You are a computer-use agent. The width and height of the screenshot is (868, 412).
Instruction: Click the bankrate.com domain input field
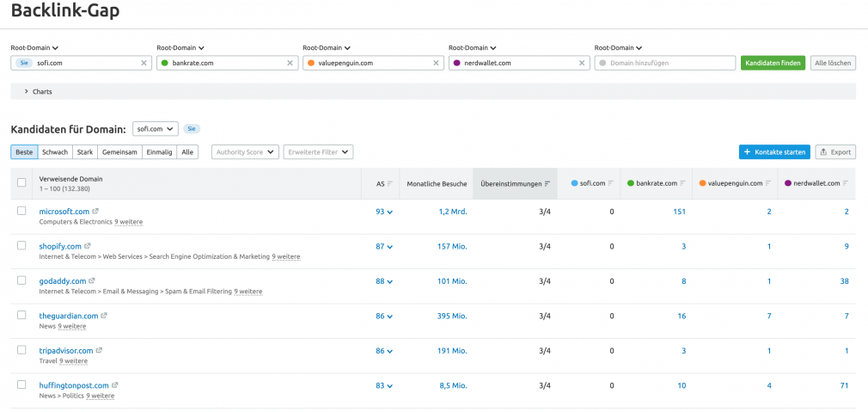pos(228,63)
